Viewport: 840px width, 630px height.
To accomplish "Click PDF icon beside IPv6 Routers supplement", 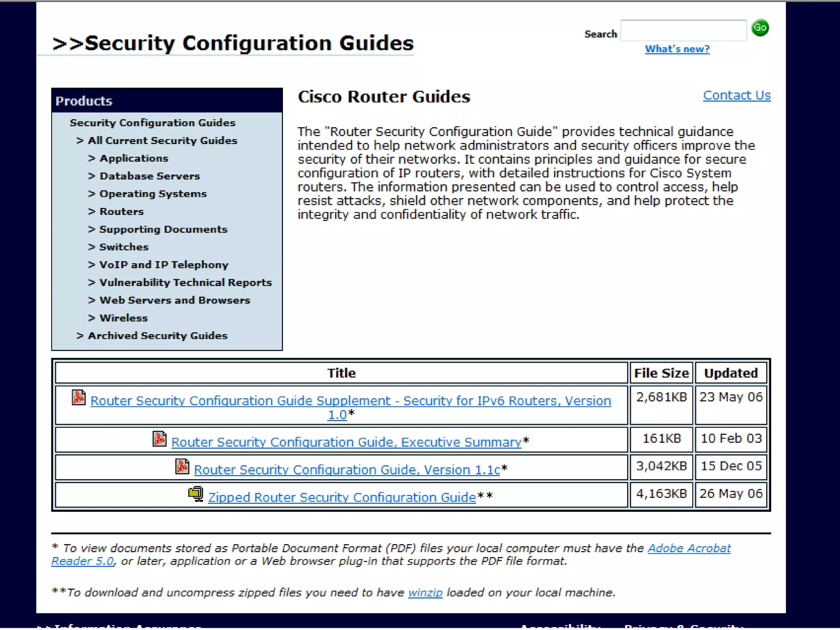I will (x=78, y=397).
